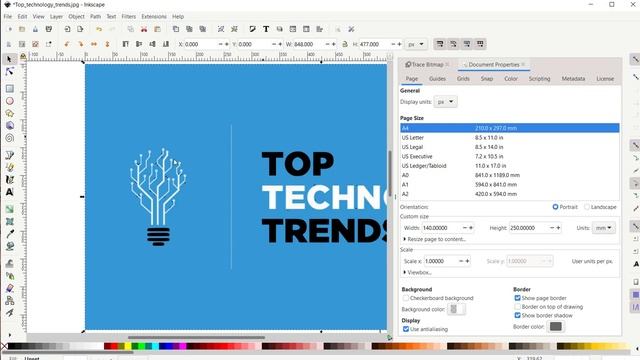Increase Scale x value

pos(467,261)
